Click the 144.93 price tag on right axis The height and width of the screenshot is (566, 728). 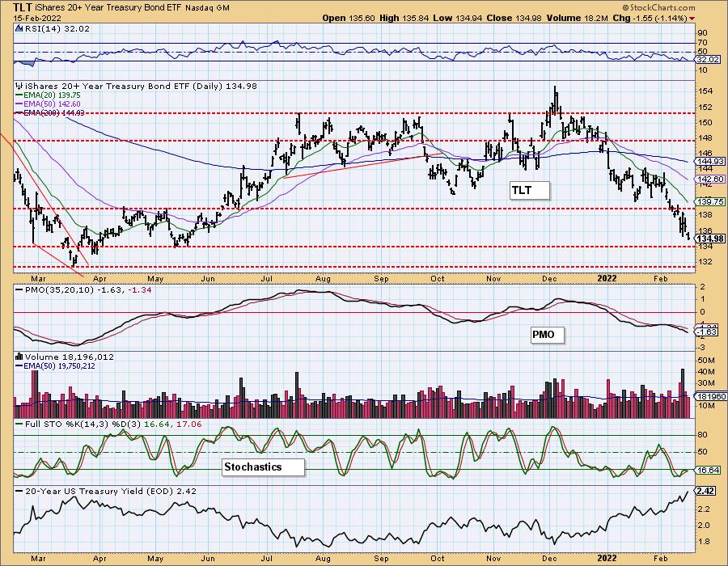[x=710, y=162]
